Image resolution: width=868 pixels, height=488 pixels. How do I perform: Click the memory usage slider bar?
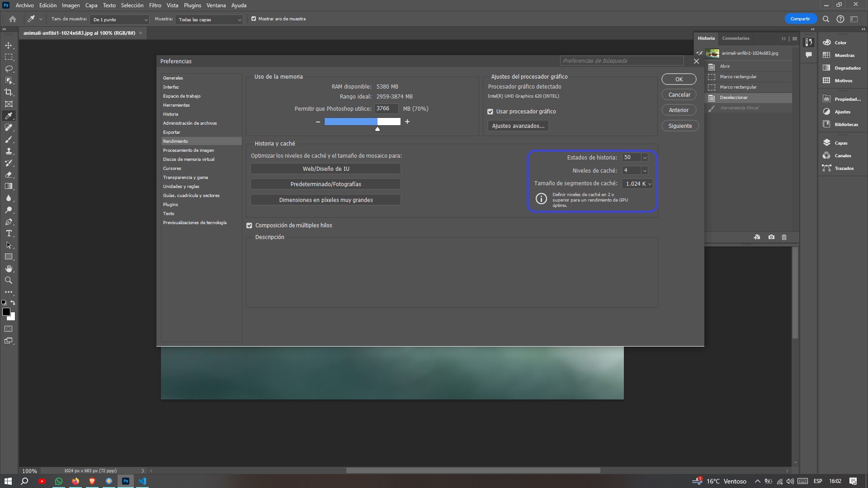(x=362, y=122)
